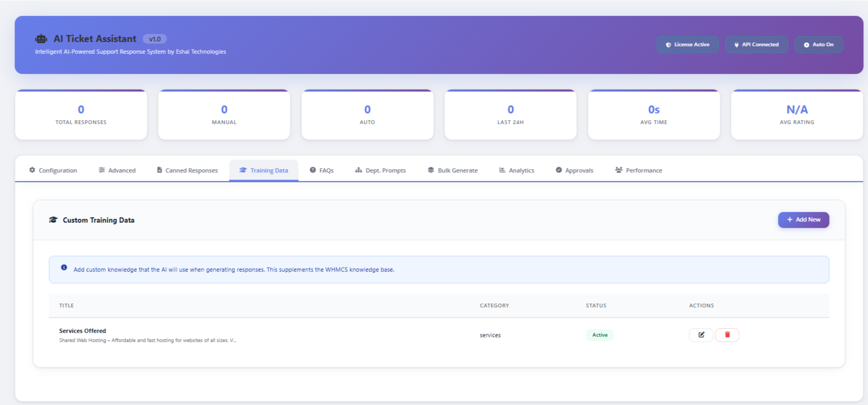Click the graduation cap icon beside Custom Training Data
Viewport: 868px width, 405px height.
(x=53, y=220)
